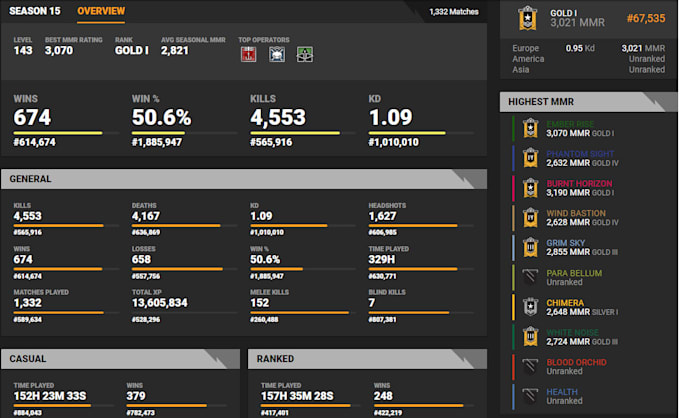Click the America region row
680x418 pixels.
tap(588, 59)
